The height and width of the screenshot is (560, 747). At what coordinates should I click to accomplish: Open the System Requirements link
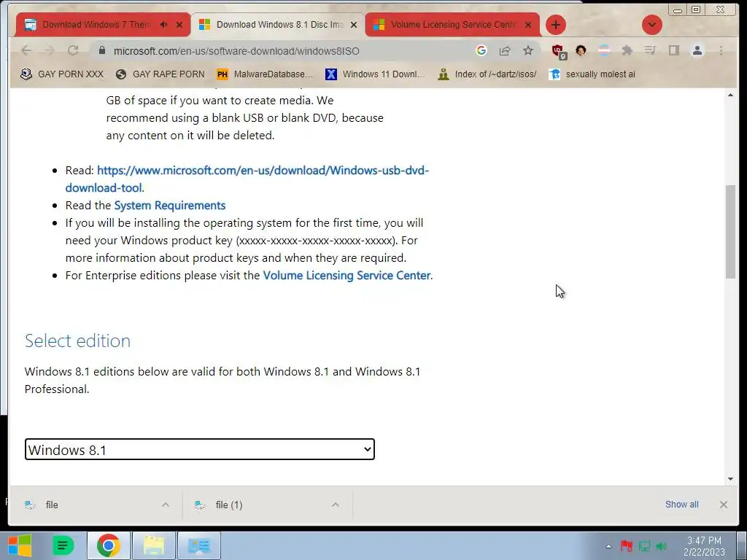click(x=169, y=205)
